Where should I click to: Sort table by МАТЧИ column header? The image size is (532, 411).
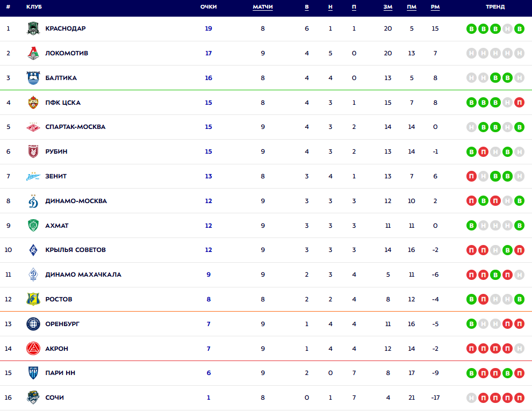263,7
